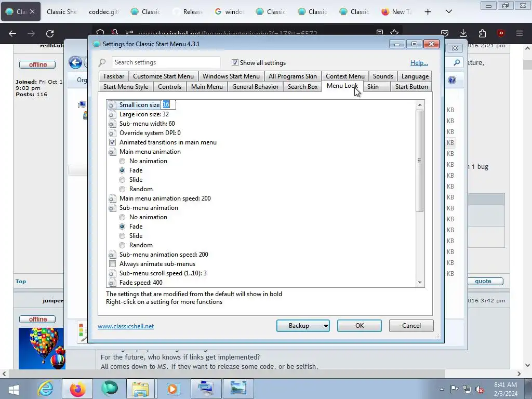Select Random under Main menu animation

pos(122,189)
